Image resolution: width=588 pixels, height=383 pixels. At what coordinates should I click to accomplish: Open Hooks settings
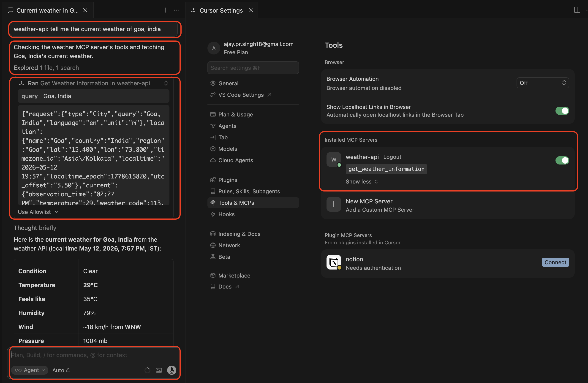[x=253, y=214]
